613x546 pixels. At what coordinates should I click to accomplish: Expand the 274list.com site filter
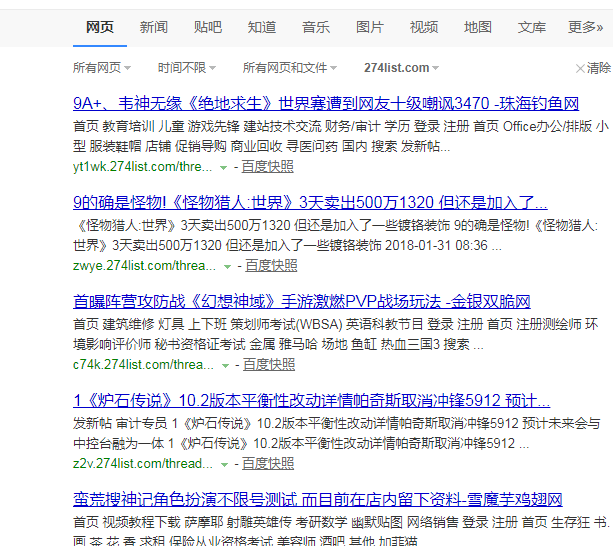pos(402,68)
